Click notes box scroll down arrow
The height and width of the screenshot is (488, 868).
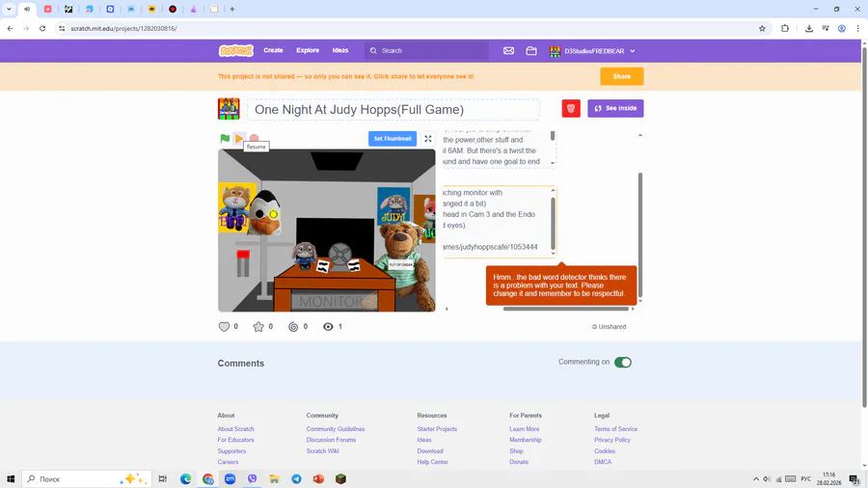click(553, 254)
